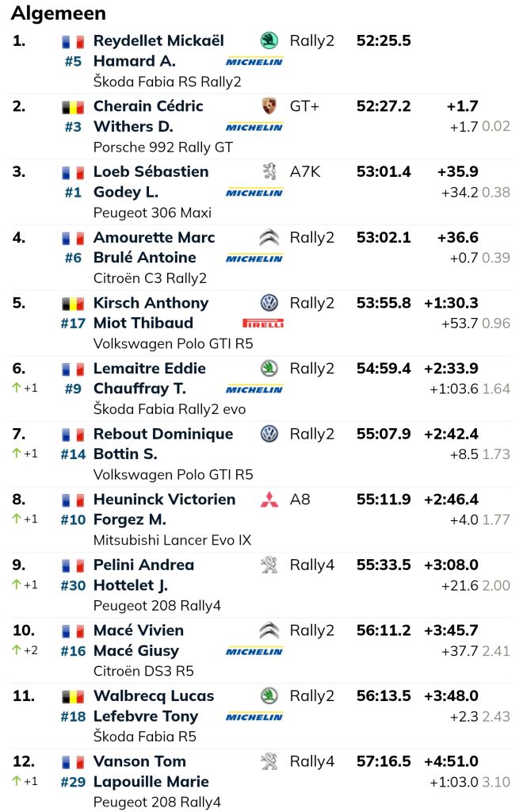This screenshot has height=812, width=523.
Task: Click the GT+ class label for Cherain
Action: coord(305,106)
